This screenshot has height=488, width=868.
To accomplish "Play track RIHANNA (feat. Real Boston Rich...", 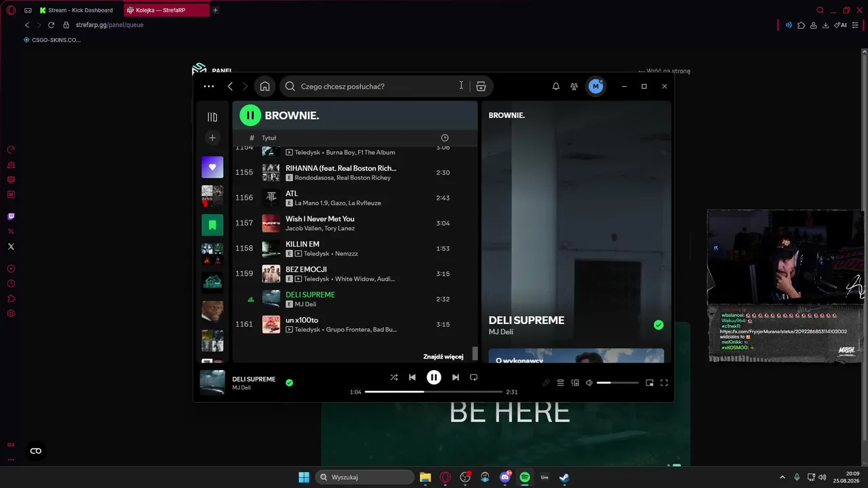I will pos(355,173).
